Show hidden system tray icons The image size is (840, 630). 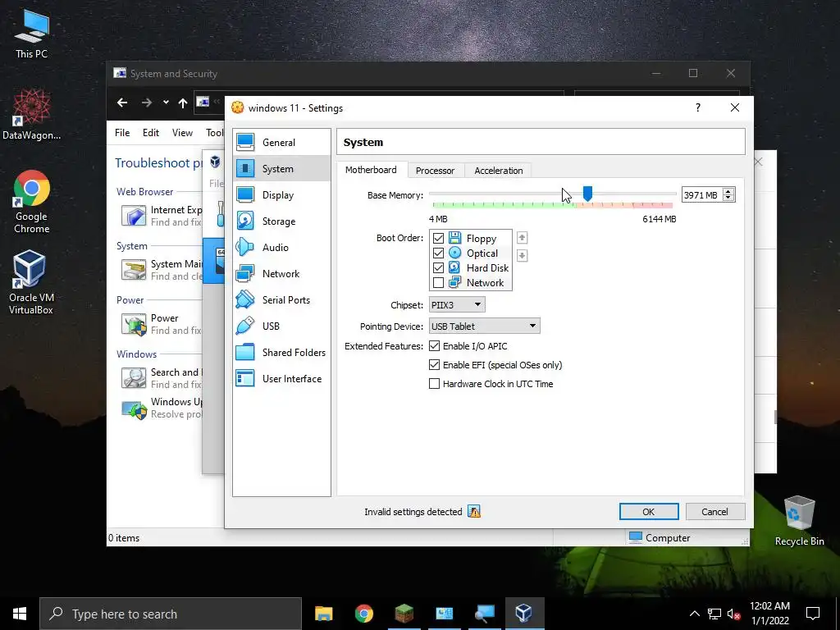(694, 614)
